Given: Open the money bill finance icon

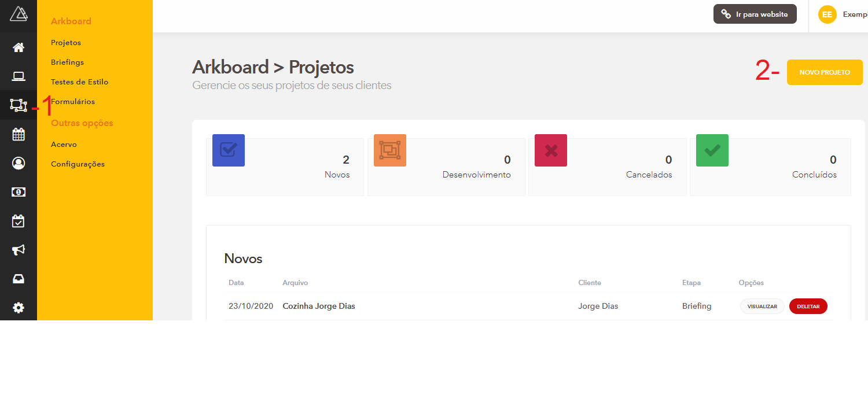Looking at the screenshot, I should [19, 192].
